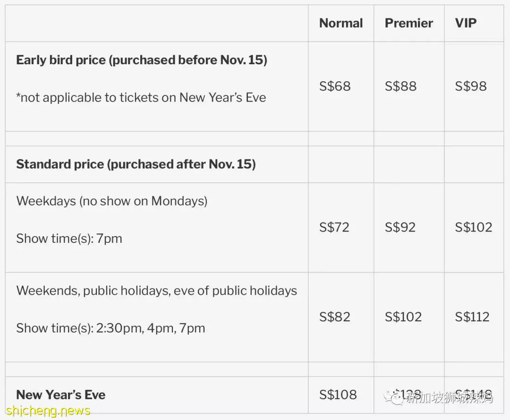Select the VIP column header
The height and width of the screenshot is (420, 510).
[x=466, y=23]
